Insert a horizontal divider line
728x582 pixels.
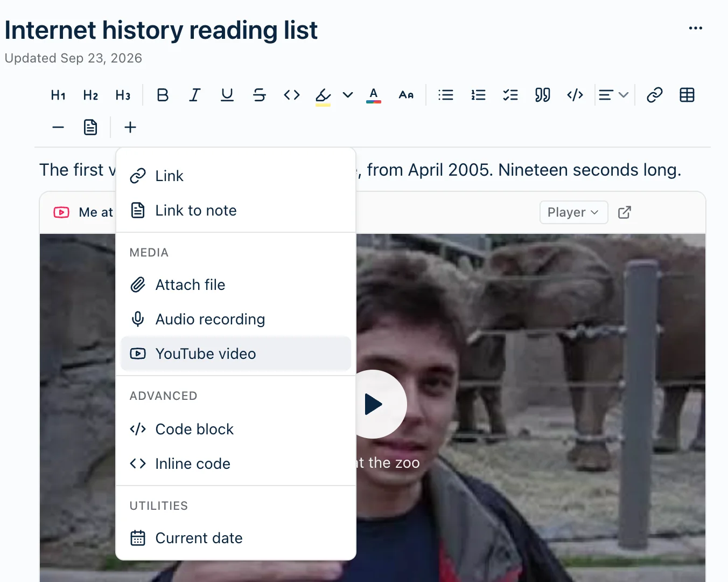[58, 128]
